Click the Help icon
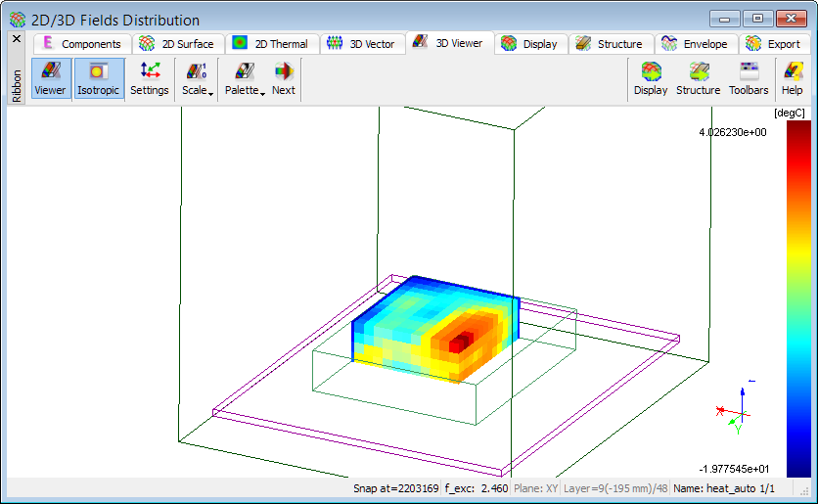818x504 pixels. coord(792,78)
